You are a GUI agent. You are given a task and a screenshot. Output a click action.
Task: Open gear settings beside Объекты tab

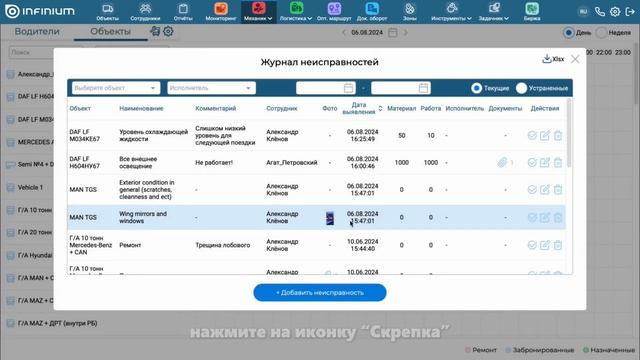(168, 31)
